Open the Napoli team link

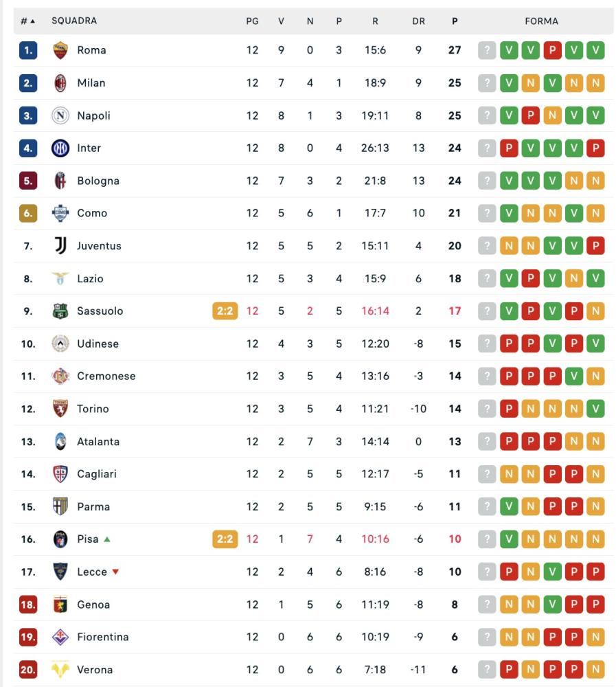(x=93, y=115)
